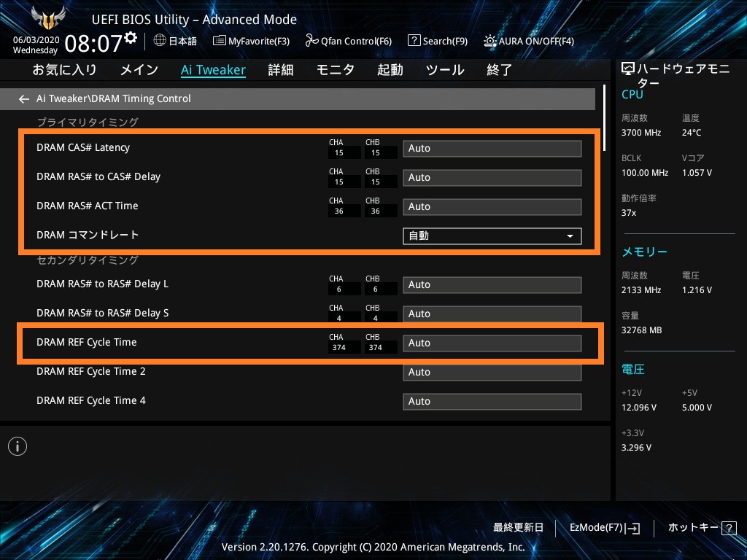This screenshot has width=747, height=560.
Task: Open Qfan Control(F6)
Action: coord(348,41)
